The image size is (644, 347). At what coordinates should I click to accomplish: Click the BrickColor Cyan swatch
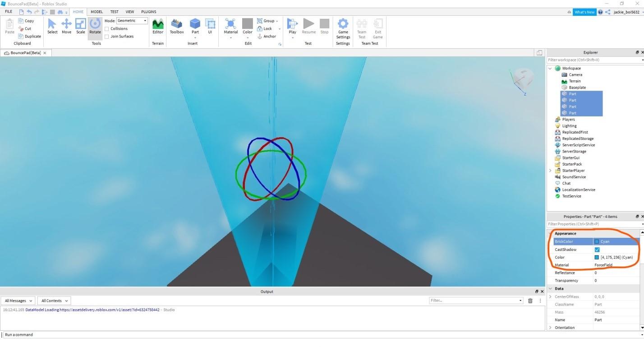pos(597,241)
